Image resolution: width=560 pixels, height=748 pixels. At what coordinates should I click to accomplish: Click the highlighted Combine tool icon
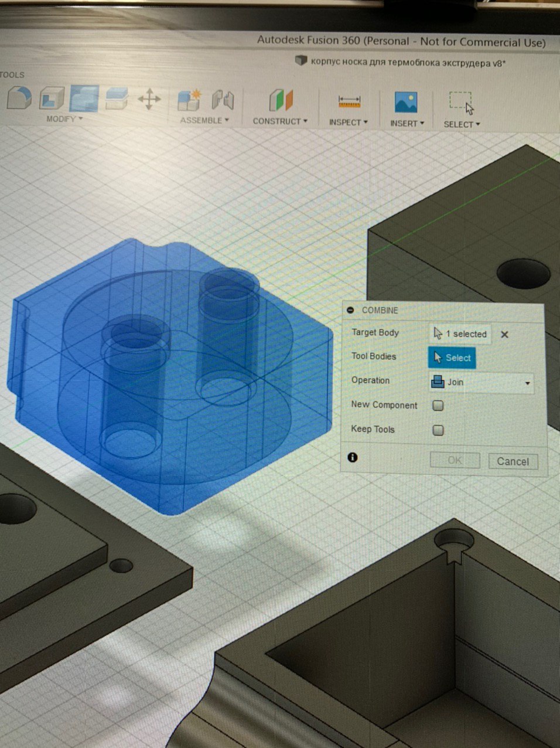(84, 98)
